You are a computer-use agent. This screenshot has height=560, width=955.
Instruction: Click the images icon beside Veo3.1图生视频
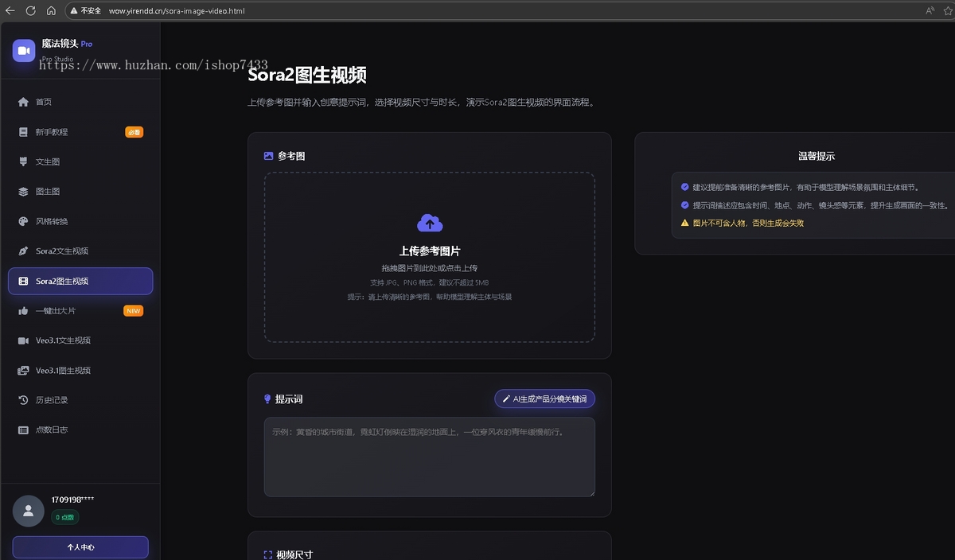[23, 371]
